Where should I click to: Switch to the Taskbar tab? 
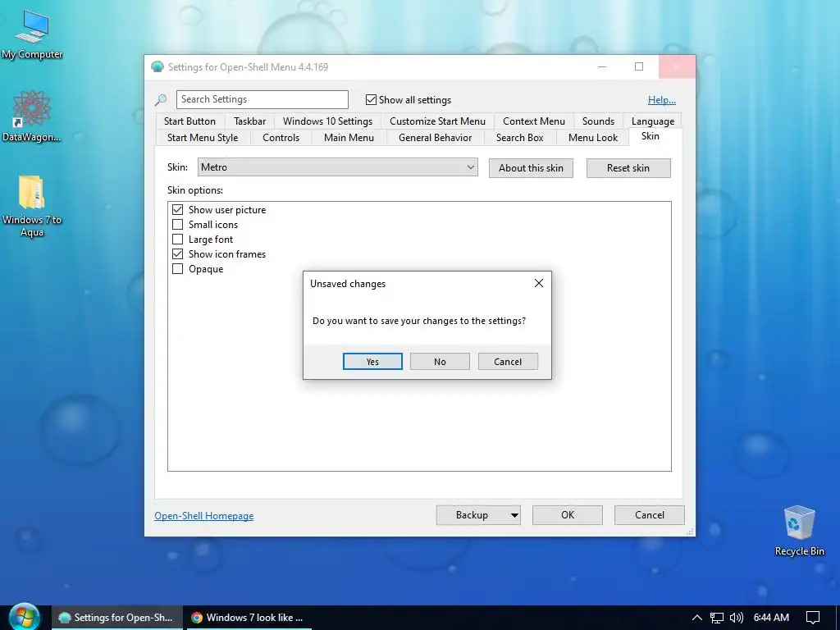pos(249,121)
